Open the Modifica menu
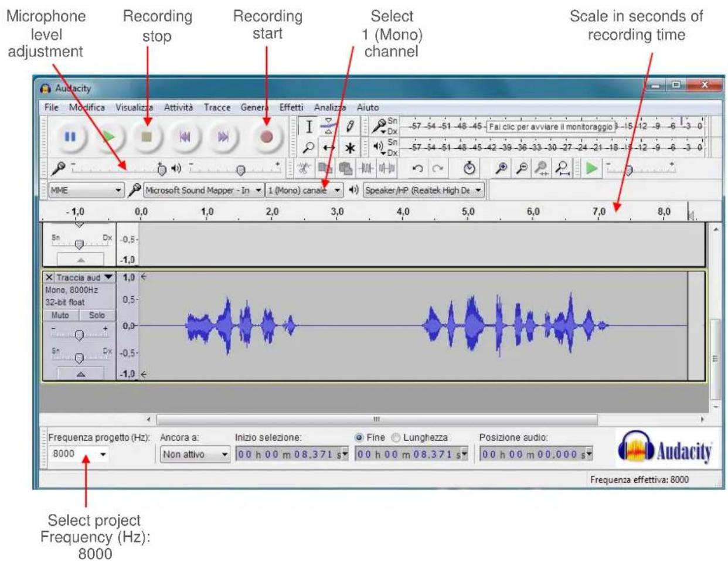 click(87, 107)
